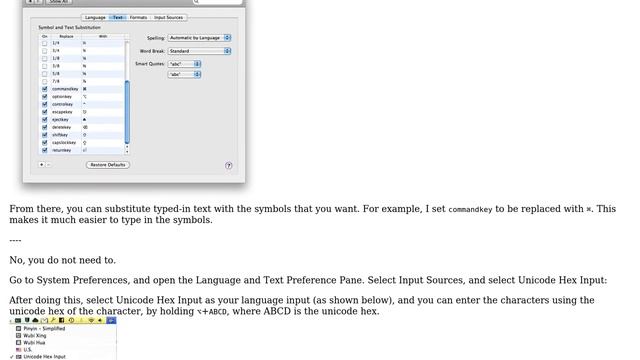
Task: Switch to the Input Sources tab
Action: (x=169, y=18)
